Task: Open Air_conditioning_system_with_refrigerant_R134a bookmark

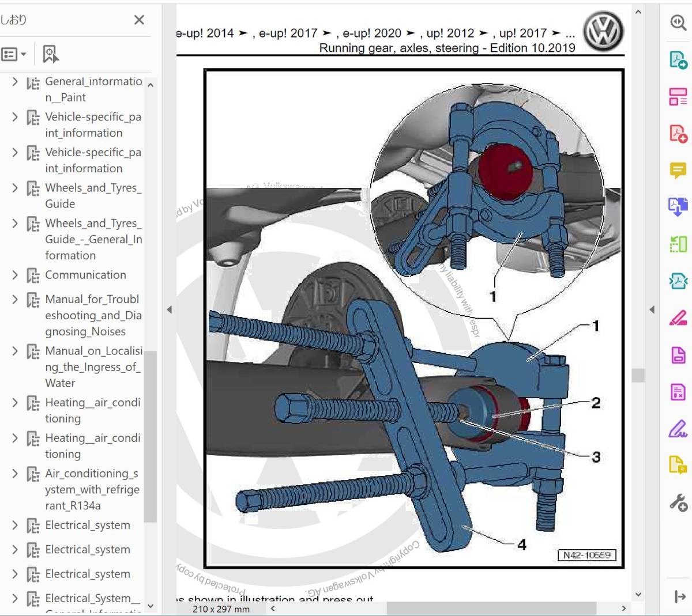Action: point(92,489)
